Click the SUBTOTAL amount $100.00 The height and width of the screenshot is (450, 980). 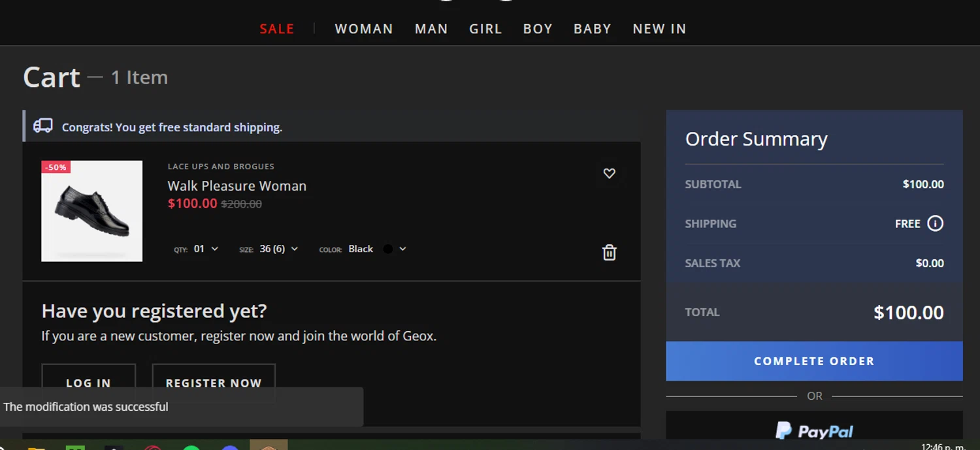click(923, 184)
